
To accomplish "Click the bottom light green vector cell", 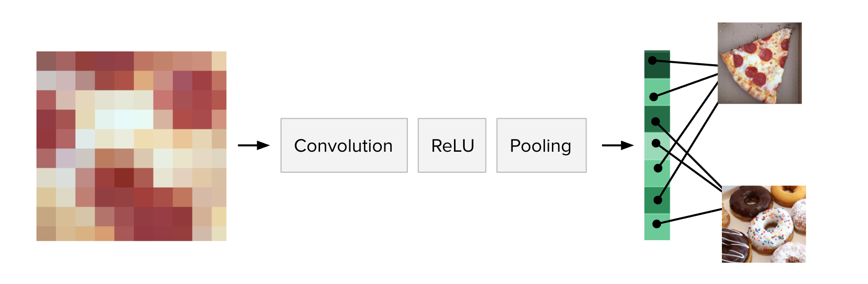I will click(657, 227).
